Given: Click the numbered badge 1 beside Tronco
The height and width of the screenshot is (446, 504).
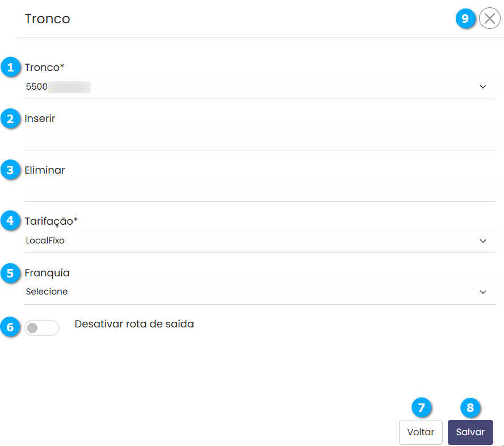Looking at the screenshot, I should click(x=10, y=67).
